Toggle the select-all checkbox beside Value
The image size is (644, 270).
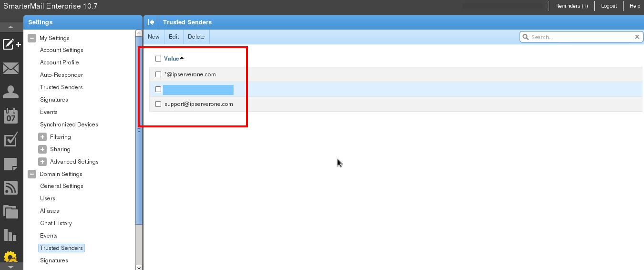click(x=158, y=59)
